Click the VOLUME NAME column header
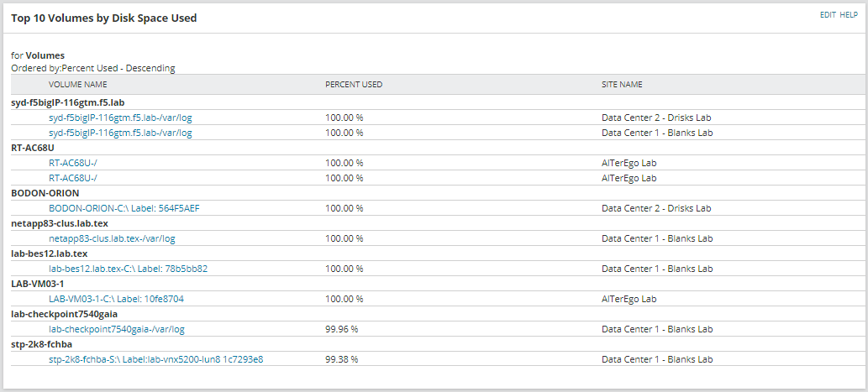The image size is (868, 392). pos(78,85)
